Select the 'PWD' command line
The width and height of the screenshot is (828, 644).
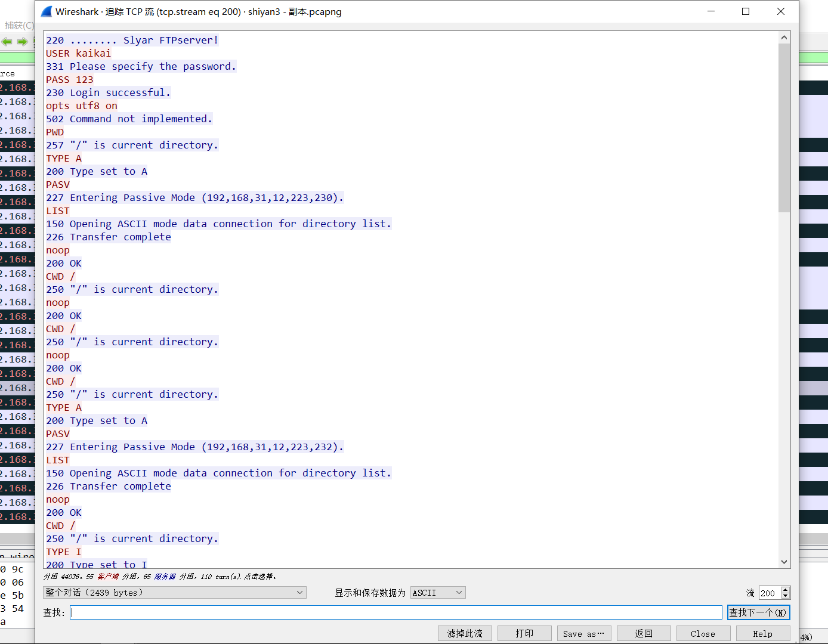pos(55,132)
